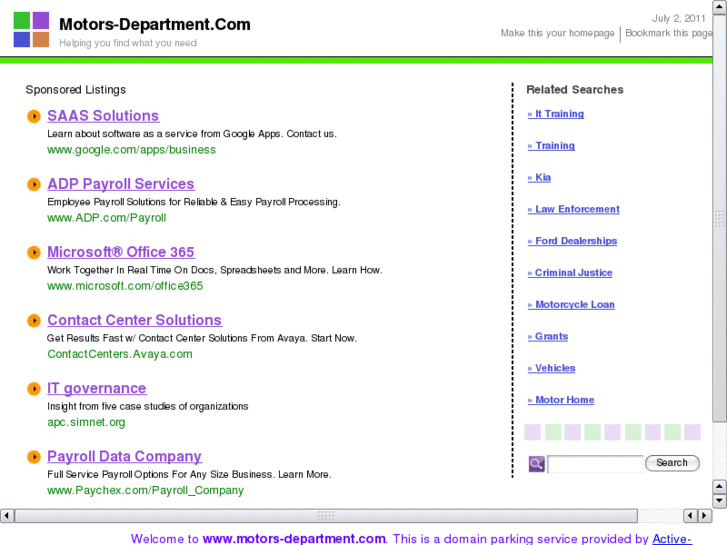The height and width of the screenshot is (545, 727).
Task: Select the It Training related search
Action: click(555, 114)
